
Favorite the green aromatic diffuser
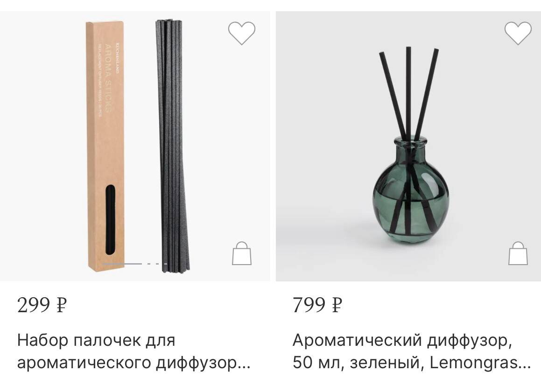point(518,33)
